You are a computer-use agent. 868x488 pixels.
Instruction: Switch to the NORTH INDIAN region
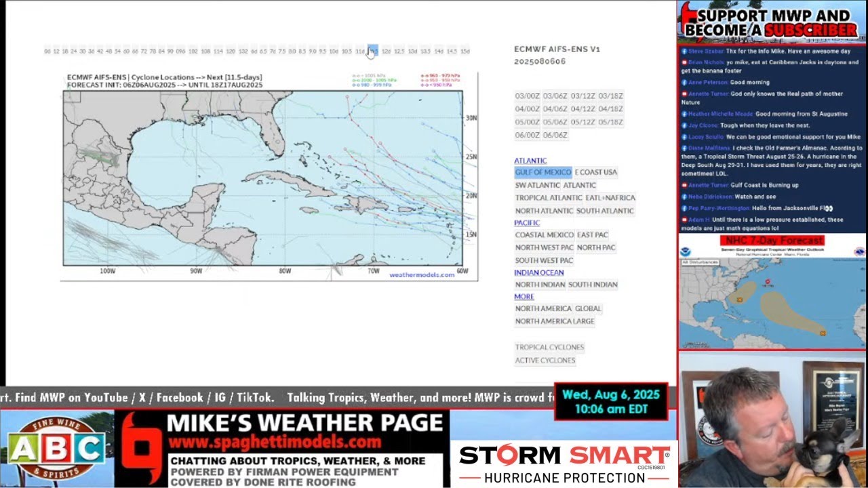click(540, 285)
